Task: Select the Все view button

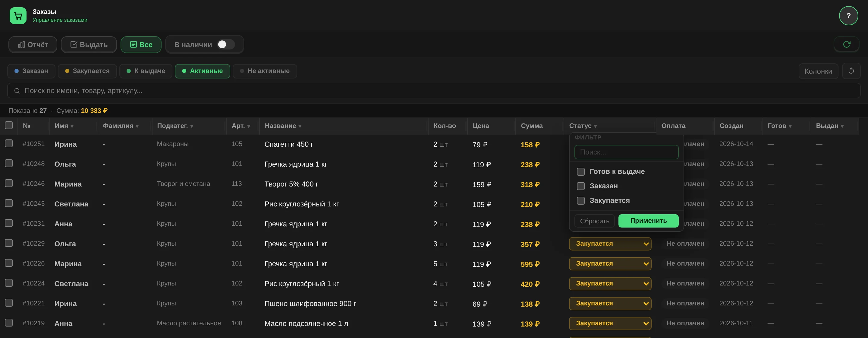Action: pyautogui.click(x=141, y=45)
